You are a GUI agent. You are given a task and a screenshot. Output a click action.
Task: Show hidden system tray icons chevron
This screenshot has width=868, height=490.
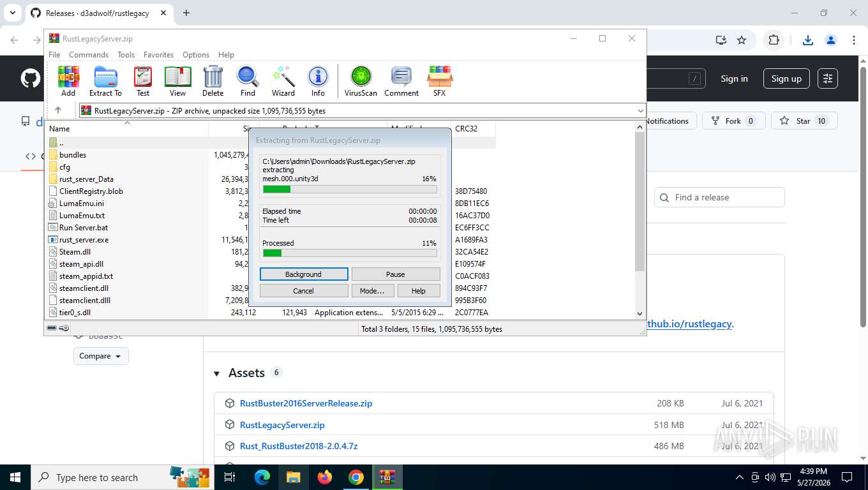pyautogui.click(x=740, y=477)
